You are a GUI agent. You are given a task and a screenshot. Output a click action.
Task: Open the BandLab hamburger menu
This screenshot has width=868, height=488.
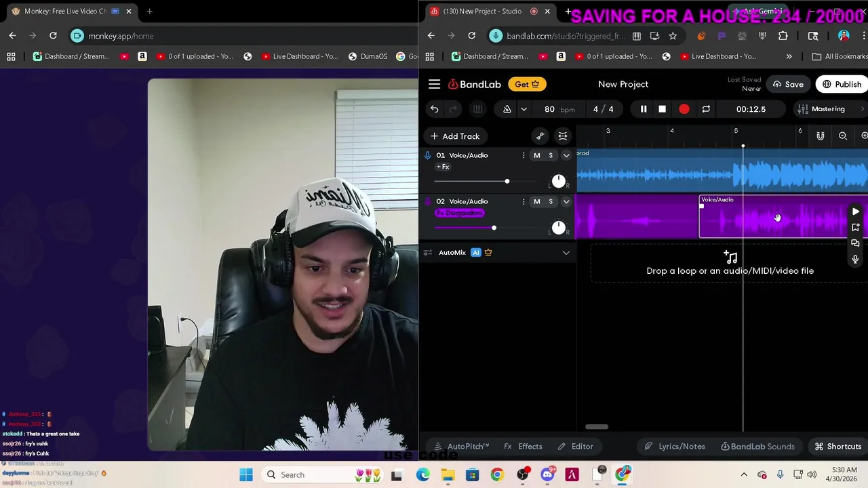click(434, 84)
